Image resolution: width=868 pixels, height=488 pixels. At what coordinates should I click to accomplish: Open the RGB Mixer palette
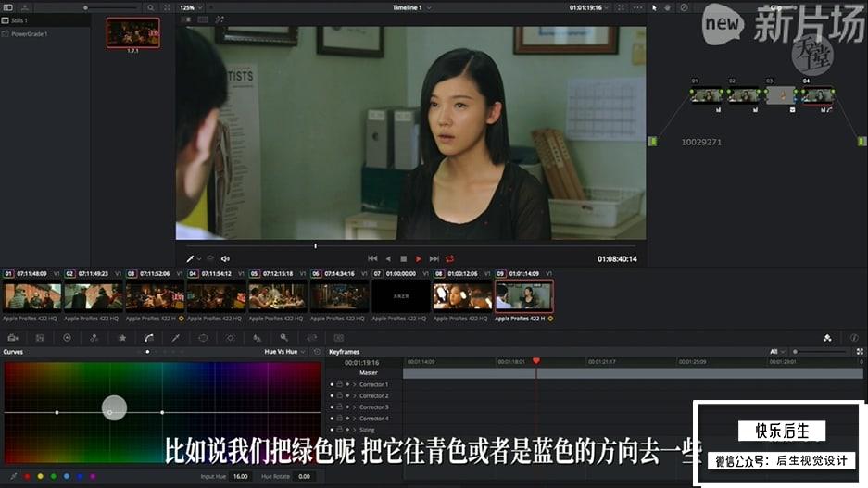tap(94, 338)
